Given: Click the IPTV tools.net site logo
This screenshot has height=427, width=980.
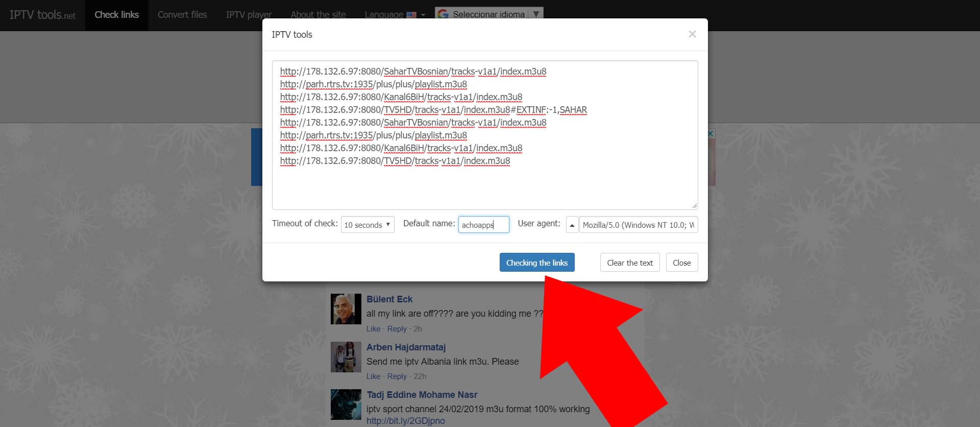Looking at the screenshot, I should pos(42,15).
